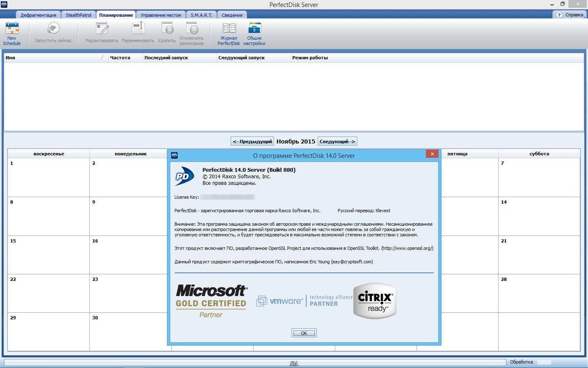The image size is (588, 368).
Task: Open the S.M.A.R.T. tab
Action: 201,15
